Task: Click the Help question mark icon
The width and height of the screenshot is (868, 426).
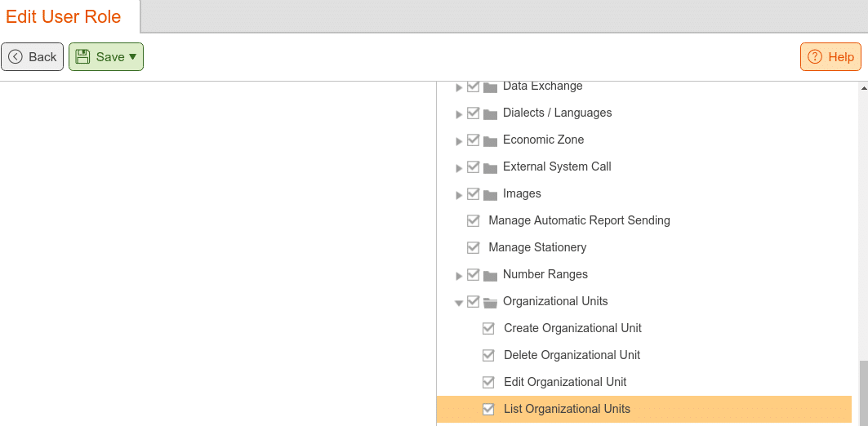Action: pos(815,57)
